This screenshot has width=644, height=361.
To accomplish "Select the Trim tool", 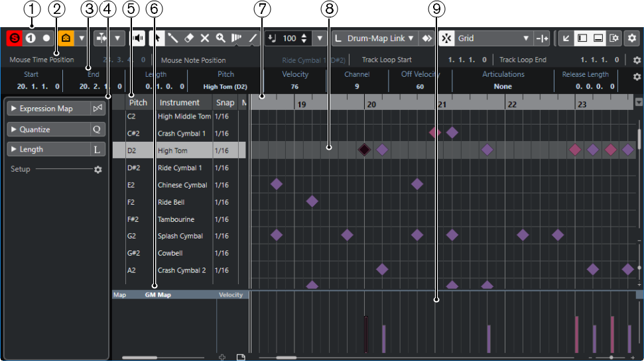I will click(237, 38).
